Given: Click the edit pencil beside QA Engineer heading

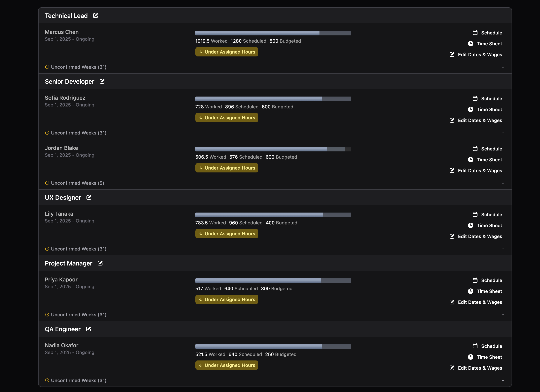Looking at the screenshot, I should (x=88, y=329).
